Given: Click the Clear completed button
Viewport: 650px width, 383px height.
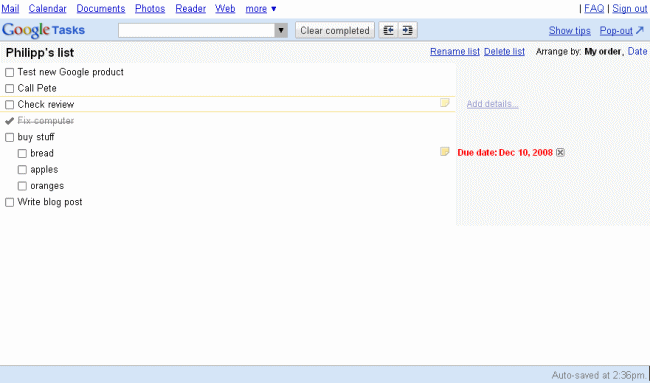Looking at the screenshot, I should (335, 30).
